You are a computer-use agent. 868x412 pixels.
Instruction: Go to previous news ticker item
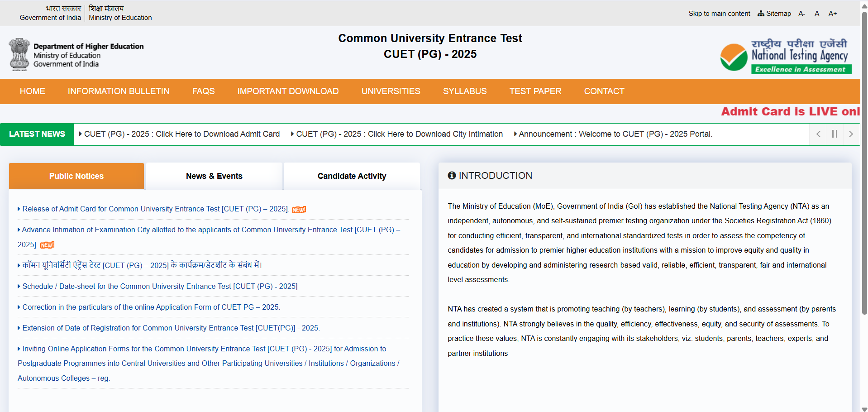(x=818, y=134)
